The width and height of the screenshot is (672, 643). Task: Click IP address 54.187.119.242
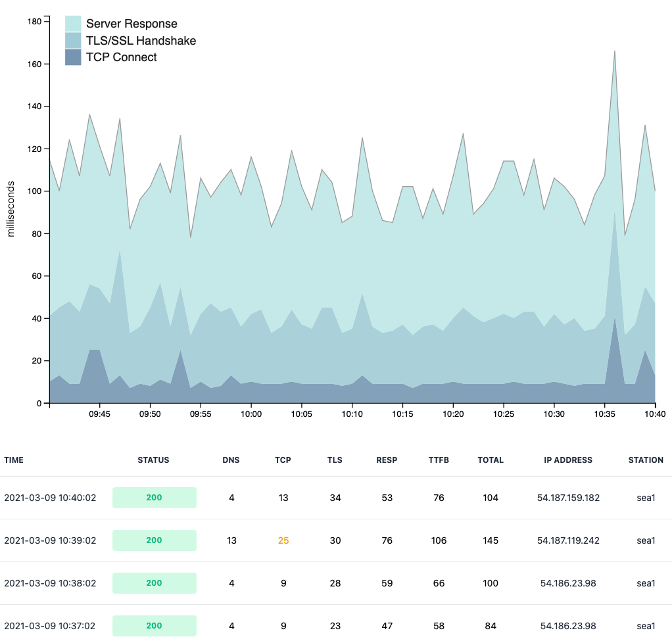(x=568, y=540)
